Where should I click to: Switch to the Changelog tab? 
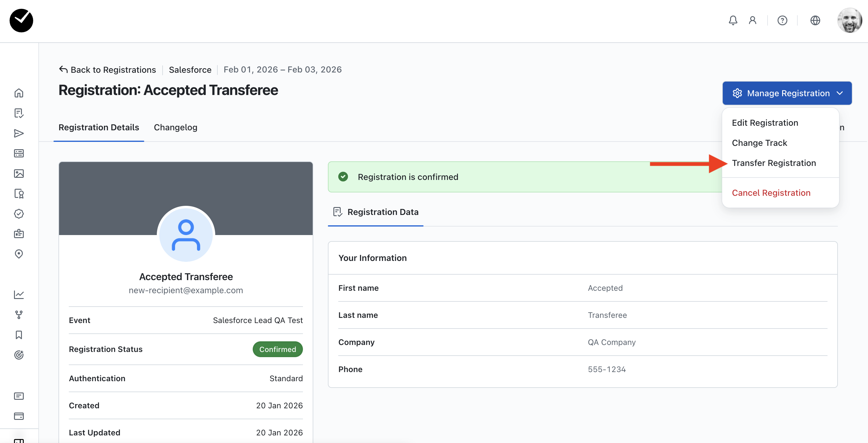click(176, 127)
